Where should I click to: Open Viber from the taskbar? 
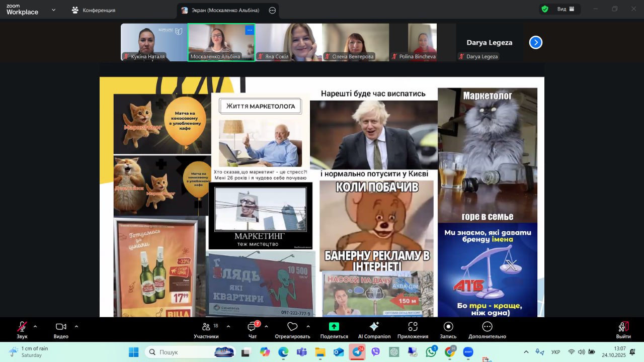(x=376, y=352)
